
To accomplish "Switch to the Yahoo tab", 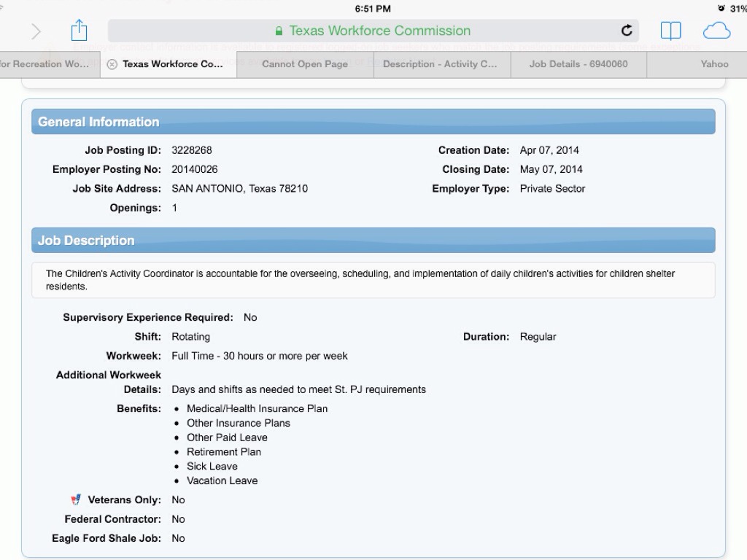I will [x=714, y=64].
